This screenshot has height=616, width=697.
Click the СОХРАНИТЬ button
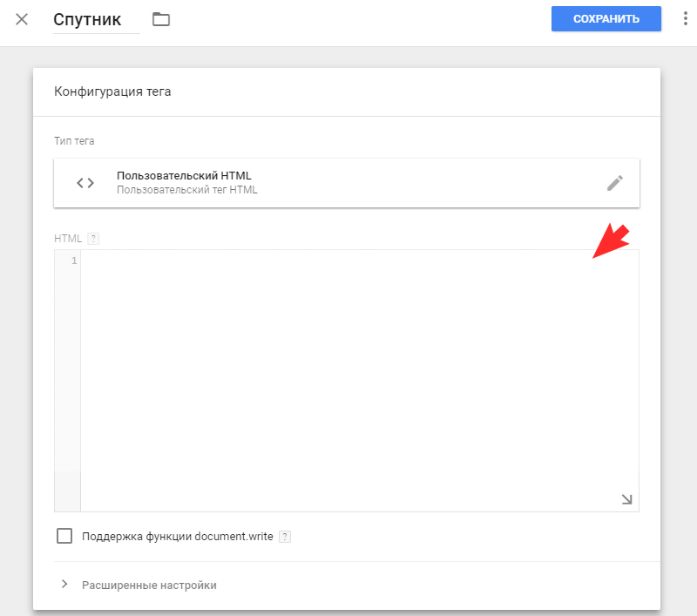coord(606,18)
